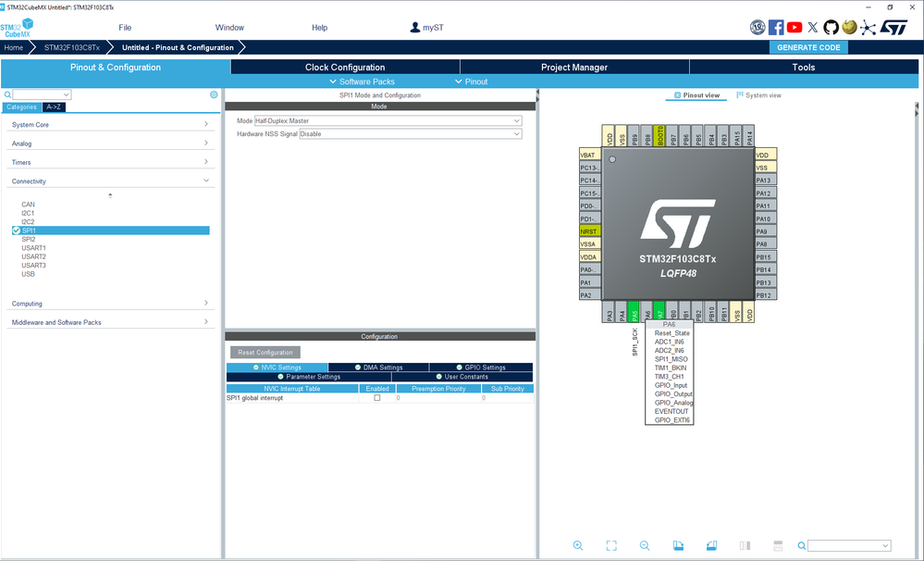Click the PA7 green pin
The image size is (924, 561).
[659, 311]
